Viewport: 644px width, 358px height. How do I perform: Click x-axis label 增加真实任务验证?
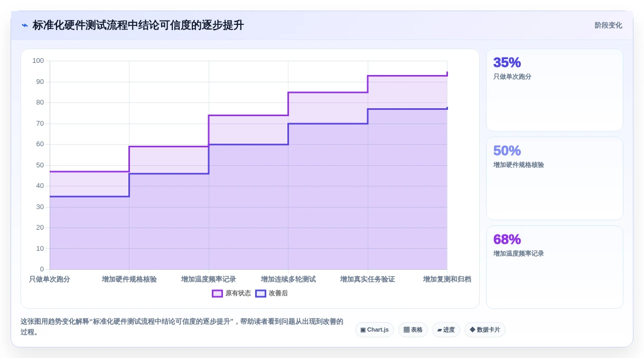tap(368, 279)
